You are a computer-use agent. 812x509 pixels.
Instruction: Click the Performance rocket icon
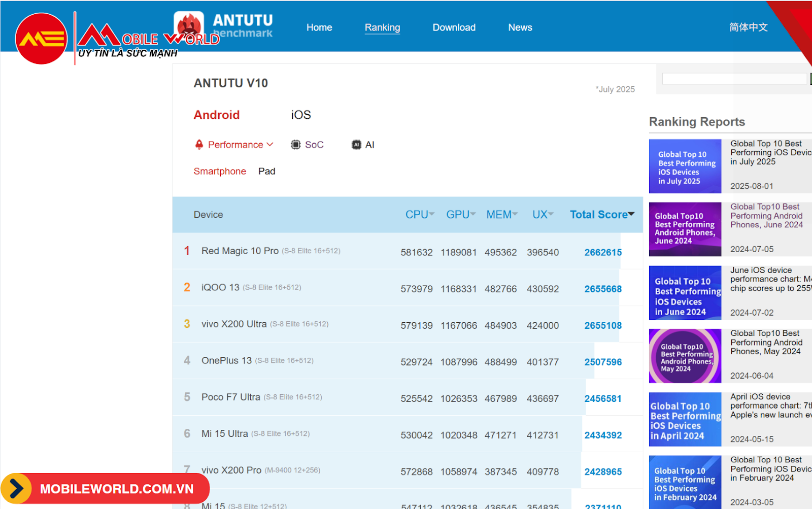coord(199,145)
